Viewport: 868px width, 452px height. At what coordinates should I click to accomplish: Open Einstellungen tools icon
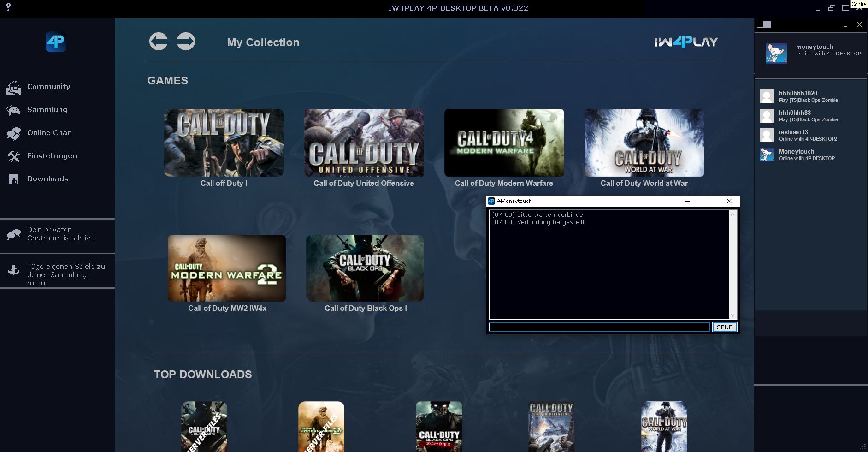(14, 156)
